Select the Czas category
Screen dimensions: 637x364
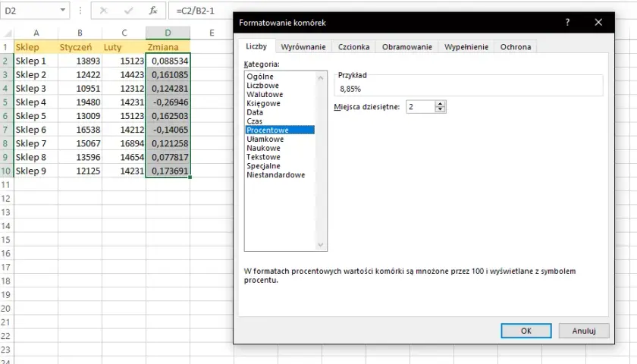click(280, 121)
